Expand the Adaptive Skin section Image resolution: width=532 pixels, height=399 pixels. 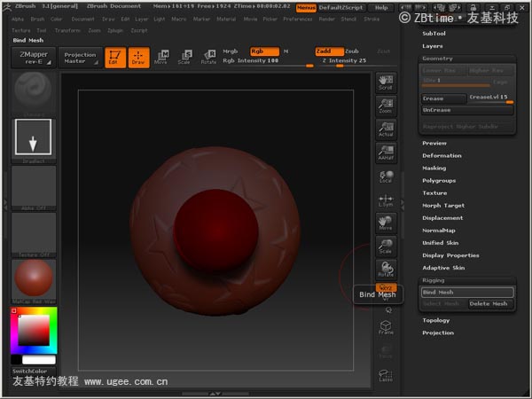coord(443,268)
